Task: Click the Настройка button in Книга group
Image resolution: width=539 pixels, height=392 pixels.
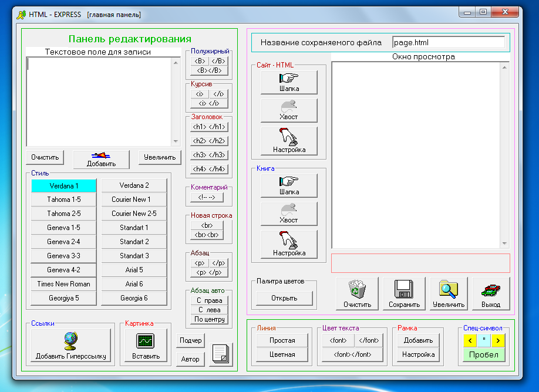Action: pyautogui.click(x=289, y=244)
